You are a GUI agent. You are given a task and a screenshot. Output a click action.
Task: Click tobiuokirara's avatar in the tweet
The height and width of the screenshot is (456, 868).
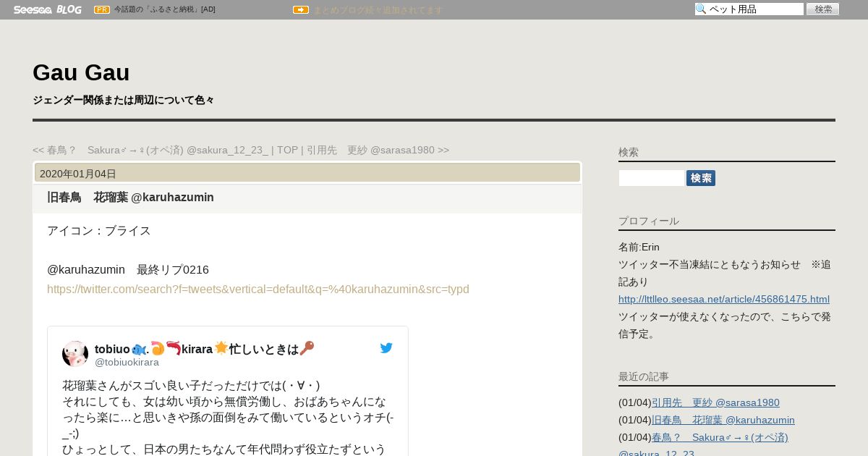tap(75, 354)
